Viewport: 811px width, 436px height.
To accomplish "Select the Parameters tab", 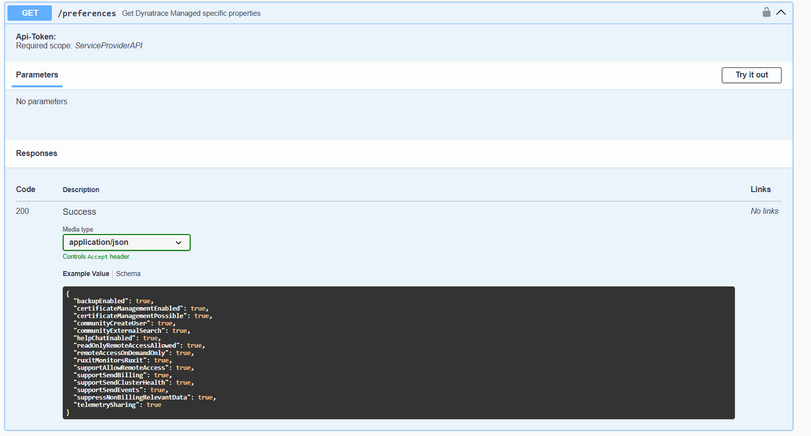I will 37,75.
